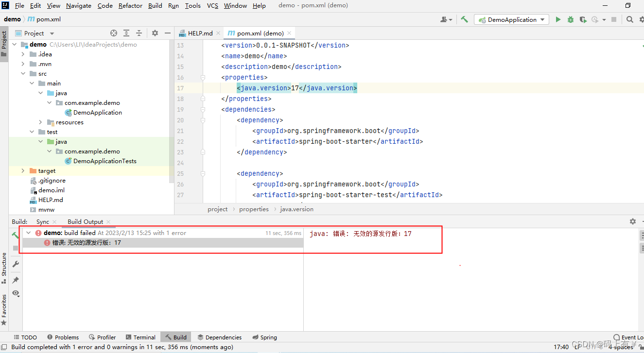Open the Terminal tool window

140,337
